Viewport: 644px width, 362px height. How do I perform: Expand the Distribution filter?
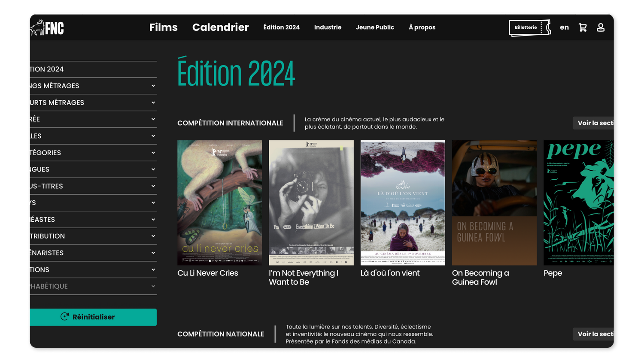coord(93,236)
